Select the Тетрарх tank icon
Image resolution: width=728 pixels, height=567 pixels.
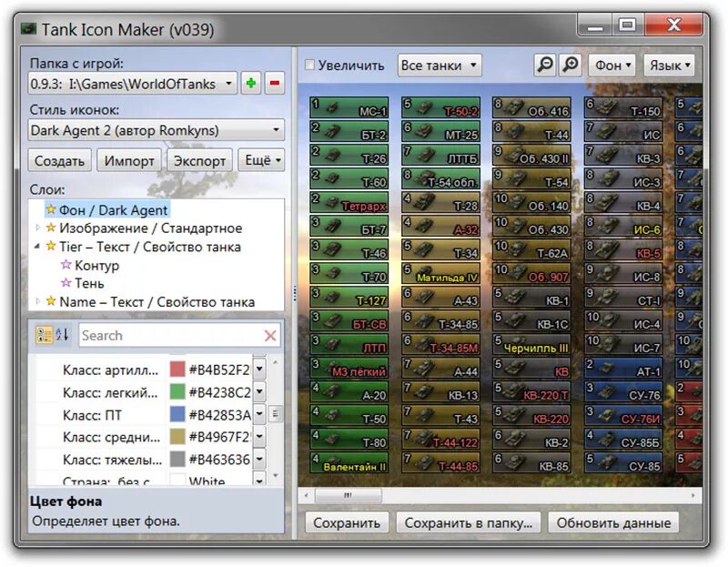pos(349,202)
